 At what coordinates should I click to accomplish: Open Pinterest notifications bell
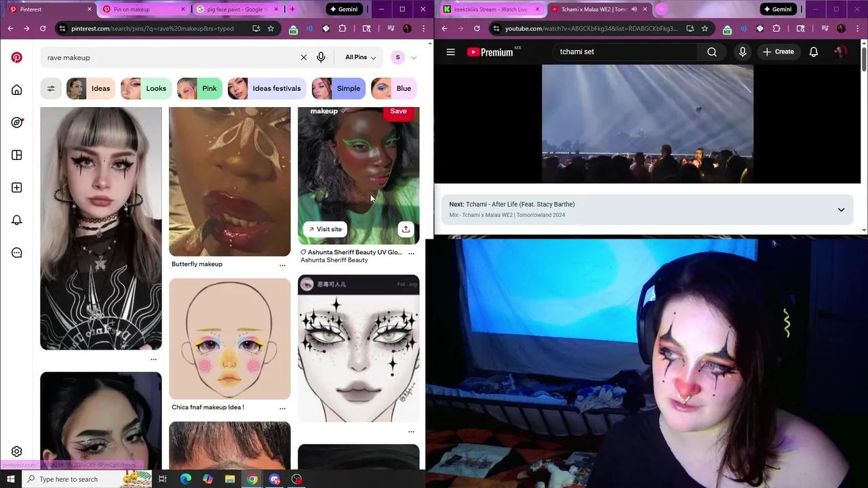click(x=17, y=220)
